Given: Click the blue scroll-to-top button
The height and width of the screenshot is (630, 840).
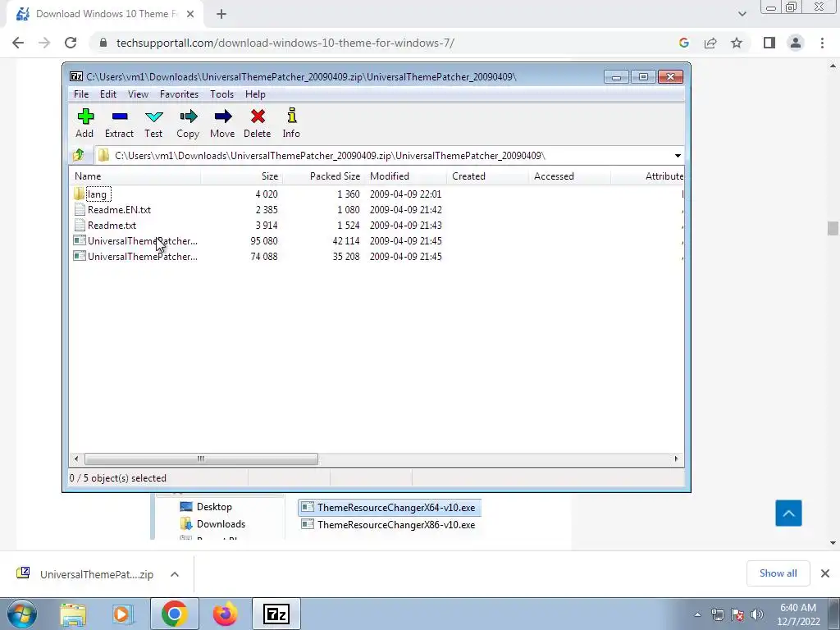Looking at the screenshot, I should 788,514.
